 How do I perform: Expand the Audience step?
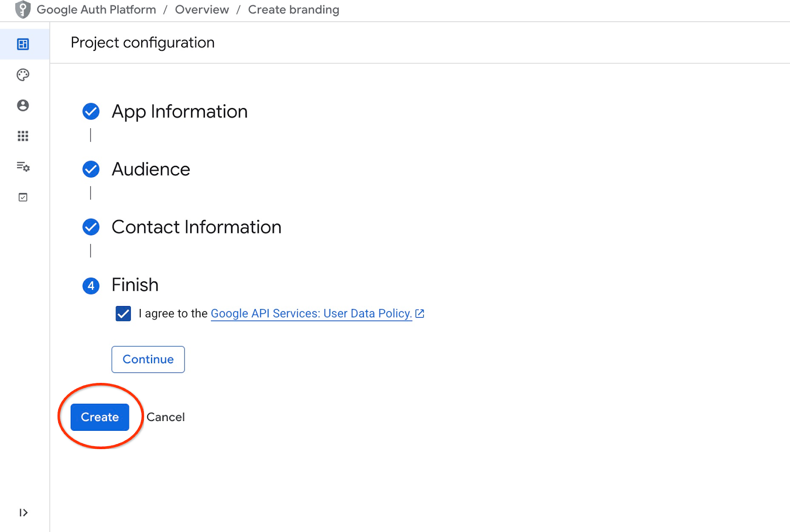coord(151,170)
